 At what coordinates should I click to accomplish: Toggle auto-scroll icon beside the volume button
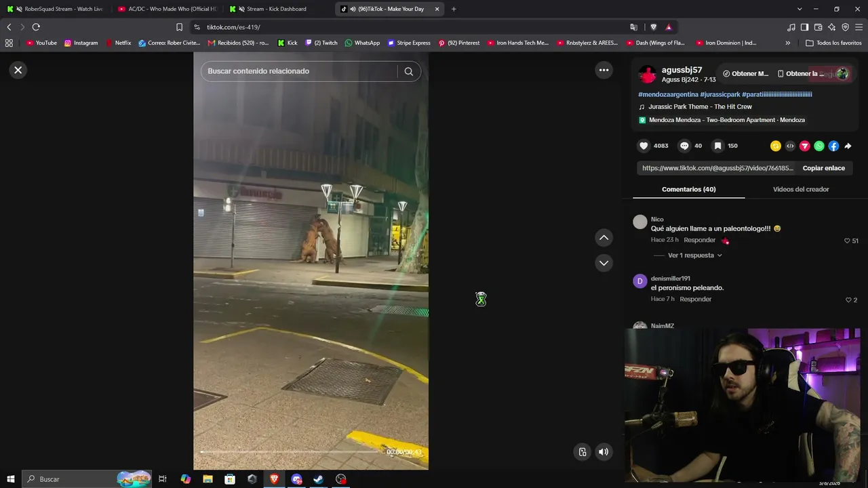pos(583,452)
